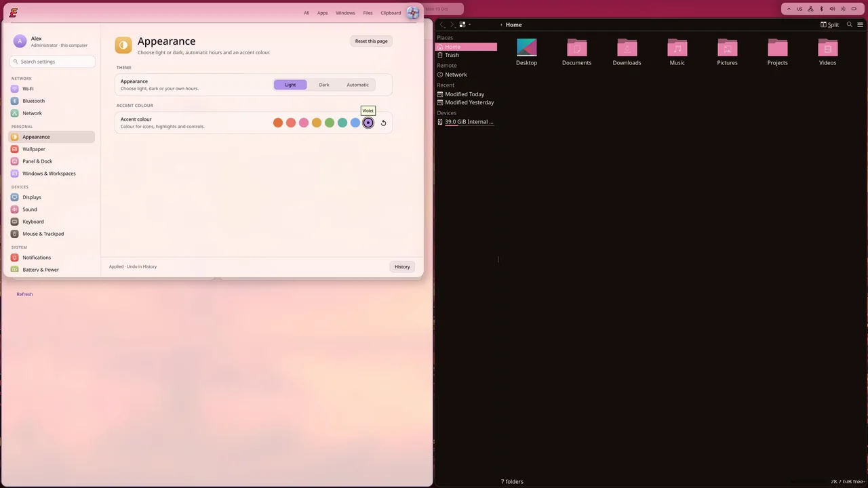This screenshot has height=488, width=868.
Task: Open the Documents folder in the file manager
Action: (576, 52)
